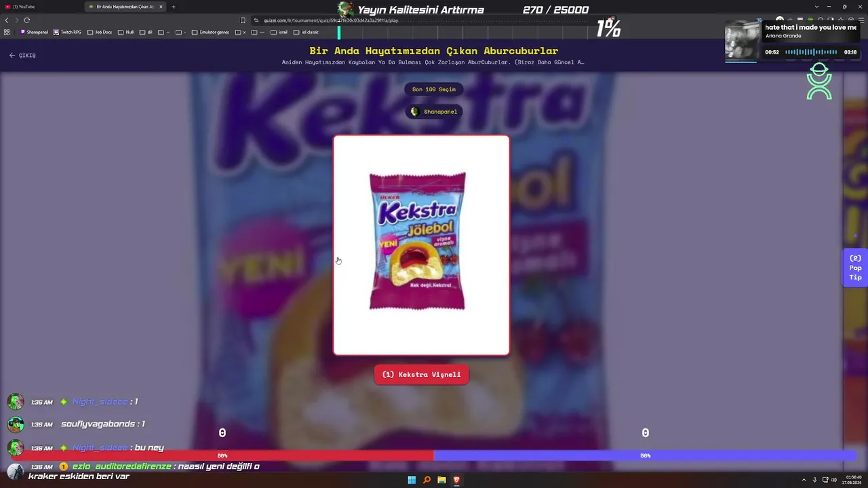This screenshot has height=488, width=868.
Task: Click the red 50% vote bar
Action: pos(222,455)
